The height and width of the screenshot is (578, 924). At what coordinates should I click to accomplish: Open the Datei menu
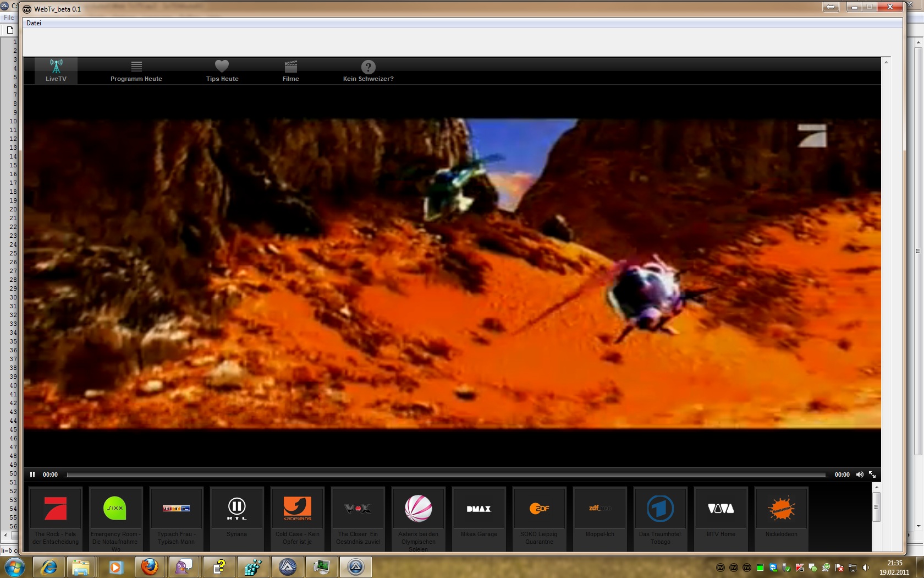pos(34,23)
